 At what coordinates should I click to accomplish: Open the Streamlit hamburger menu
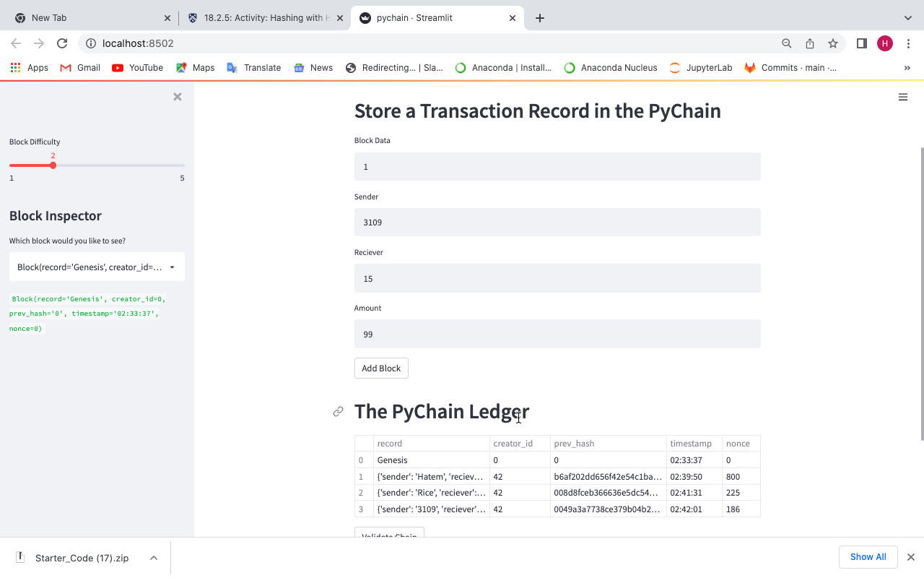coord(902,97)
